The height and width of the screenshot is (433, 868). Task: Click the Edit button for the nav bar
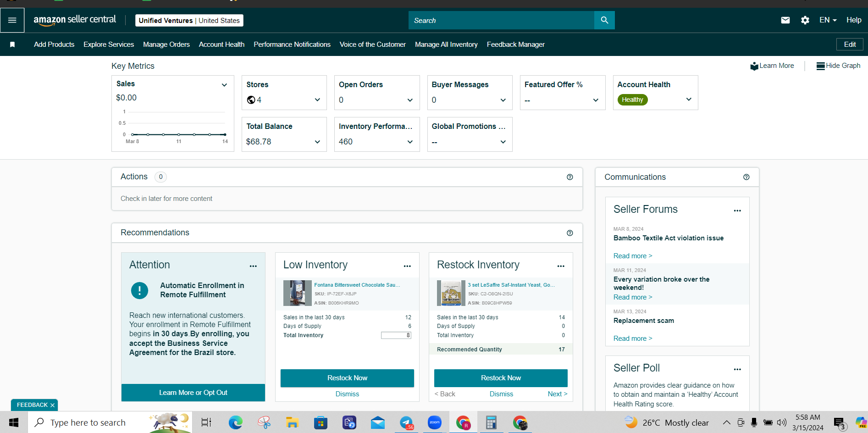850,44
